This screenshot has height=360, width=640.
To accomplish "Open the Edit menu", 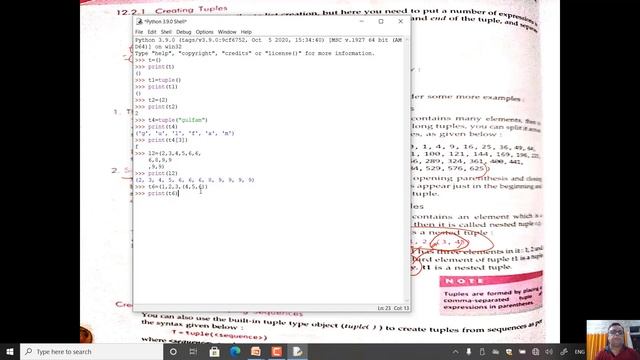I will 152,32.
